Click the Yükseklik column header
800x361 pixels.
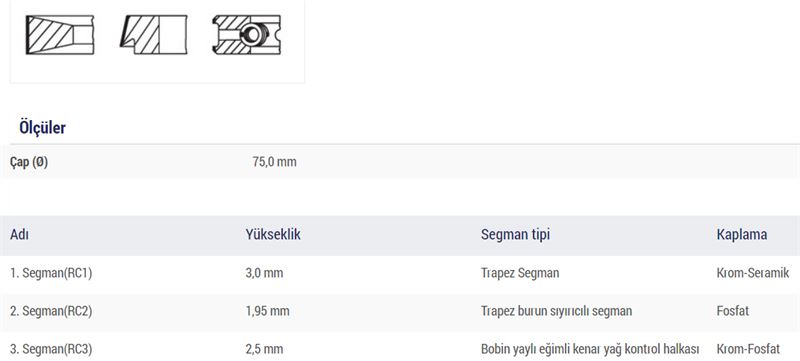273,235
